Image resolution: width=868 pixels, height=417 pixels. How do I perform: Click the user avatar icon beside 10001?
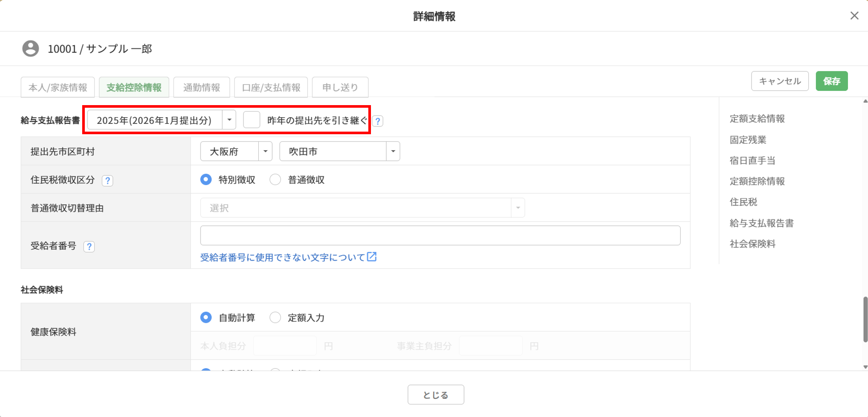click(30, 49)
